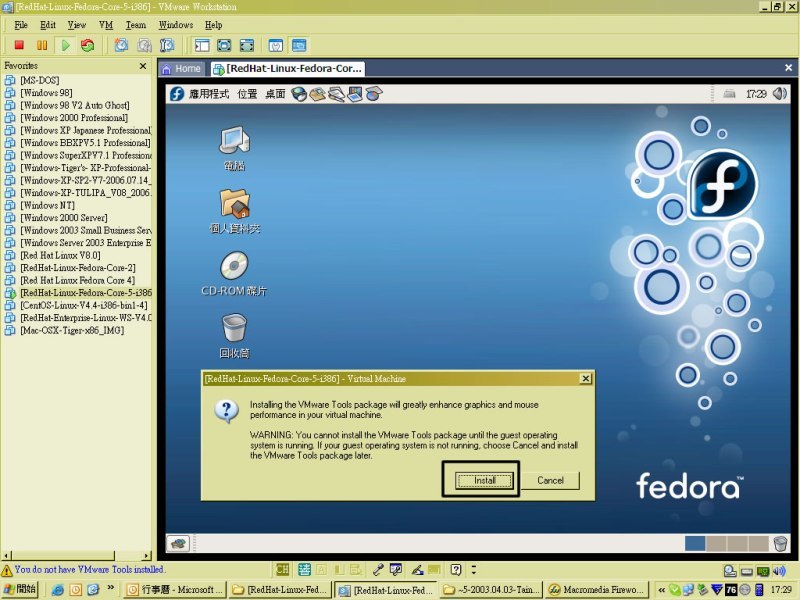800x600 pixels.
Task: Select [Windows NT] in Favorites
Action: (47, 205)
